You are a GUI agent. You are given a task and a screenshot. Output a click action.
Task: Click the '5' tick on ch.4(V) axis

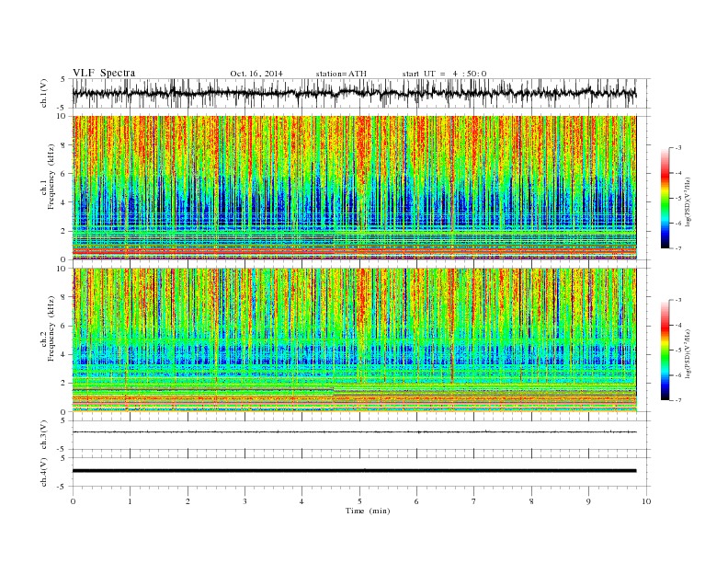coord(63,458)
